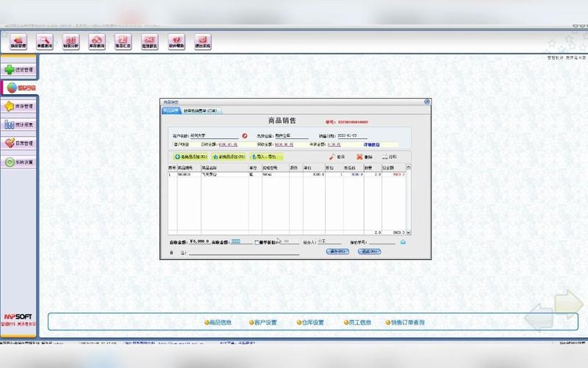
Task: Open the 客户设置 link at bottom
Action: click(x=263, y=322)
